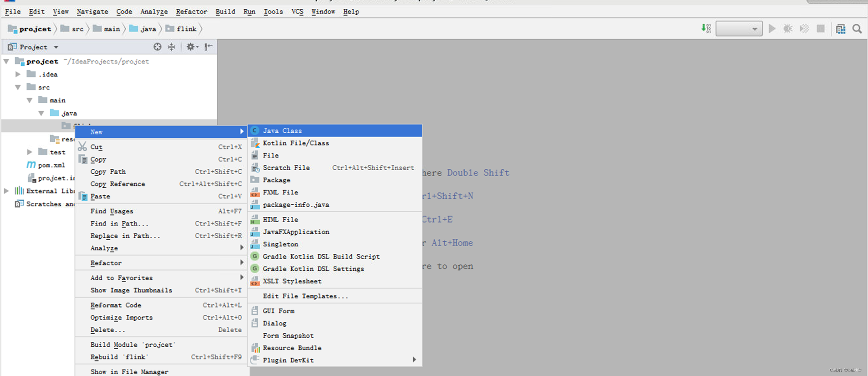Open Project panel settings gear icon
The image size is (868, 376).
192,47
